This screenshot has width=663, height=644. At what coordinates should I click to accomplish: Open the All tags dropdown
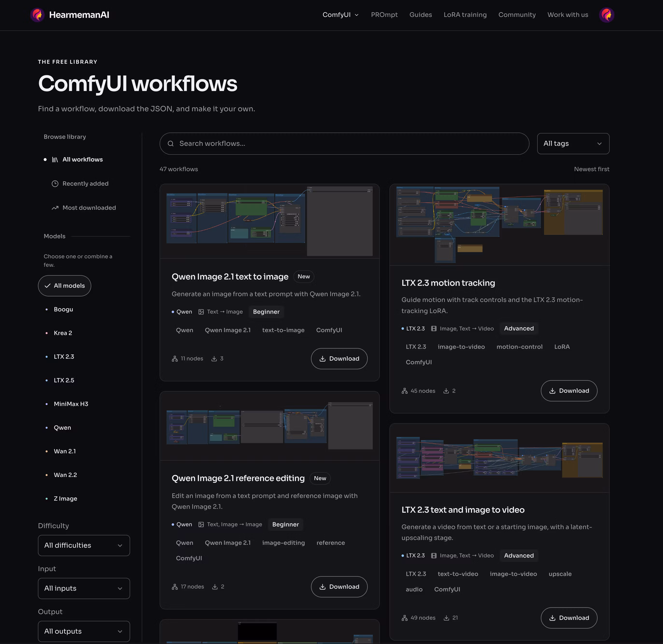[x=573, y=144]
